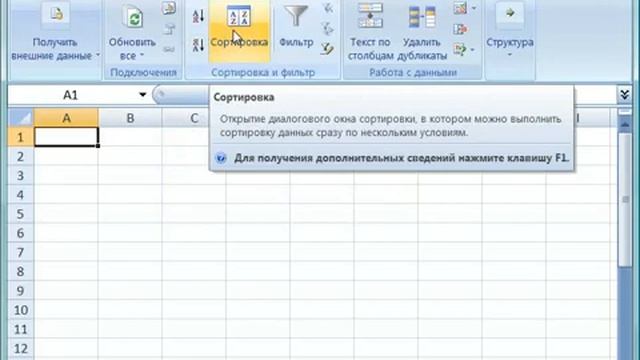This screenshot has width=640, height=360.
Task: Select row 1 header
Action: pyautogui.click(x=20, y=137)
